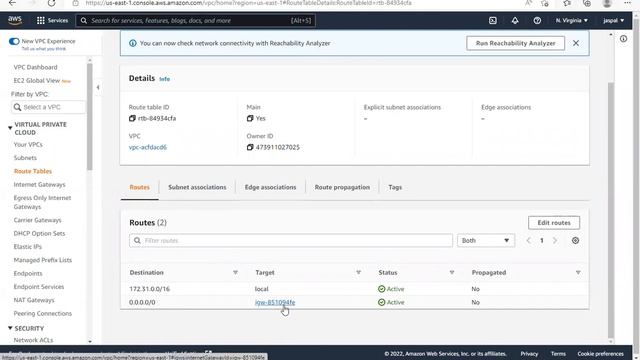The height and width of the screenshot is (360, 640).
Task: Open the notifications bell
Action: pyautogui.click(x=515, y=20)
